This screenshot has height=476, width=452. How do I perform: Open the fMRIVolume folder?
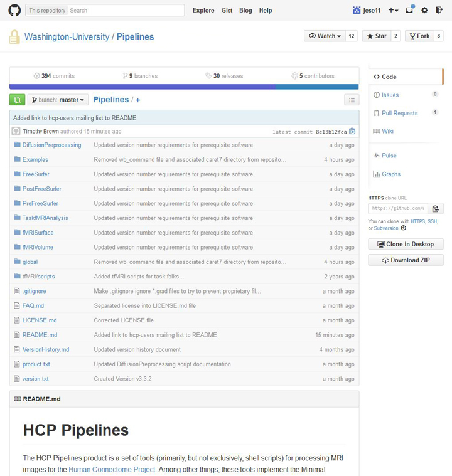38,247
